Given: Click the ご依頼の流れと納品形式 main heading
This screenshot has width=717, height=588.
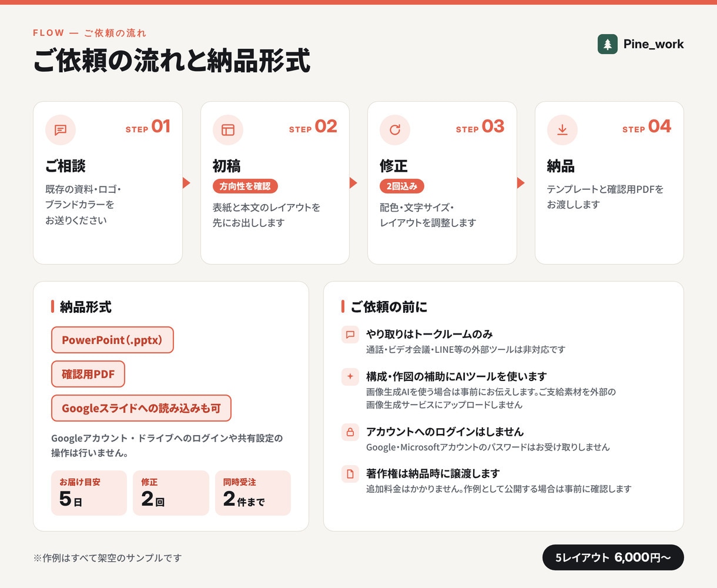Looking at the screenshot, I should [172, 61].
